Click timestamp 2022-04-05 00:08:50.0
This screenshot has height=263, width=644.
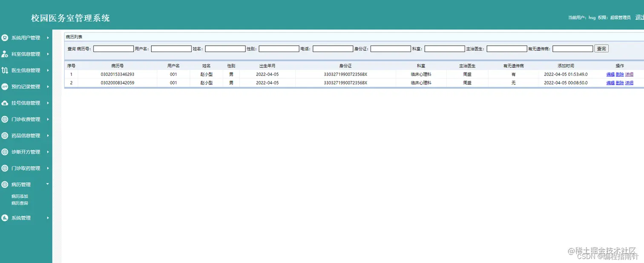[566, 83]
